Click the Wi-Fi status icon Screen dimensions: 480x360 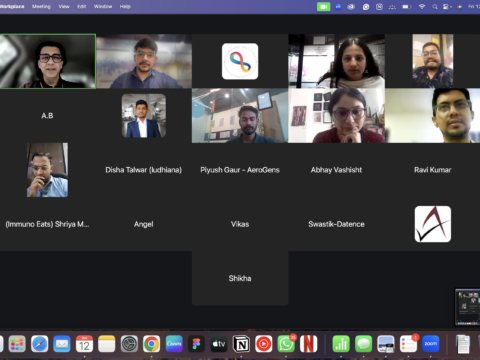(x=422, y=7)
